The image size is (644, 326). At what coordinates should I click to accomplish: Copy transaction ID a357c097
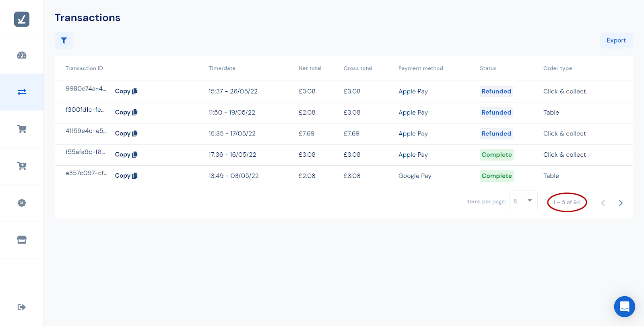tap(126, 176)
